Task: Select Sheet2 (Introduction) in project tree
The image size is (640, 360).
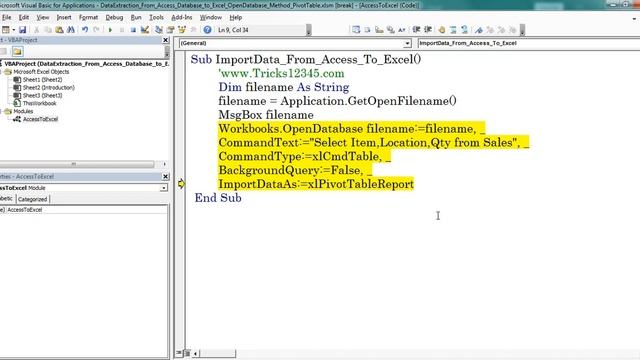Action: coord(49,87)
